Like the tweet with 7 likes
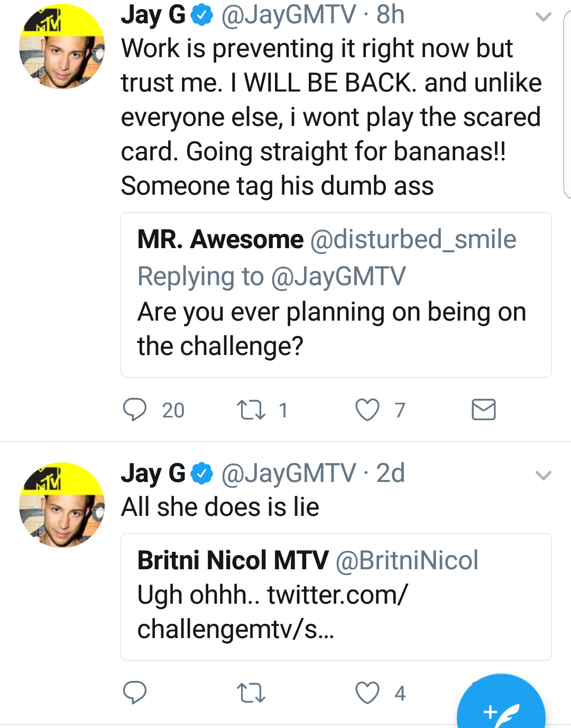Image resolution: width=571 pixels, height=728 pixels. (x=367, y=410)
